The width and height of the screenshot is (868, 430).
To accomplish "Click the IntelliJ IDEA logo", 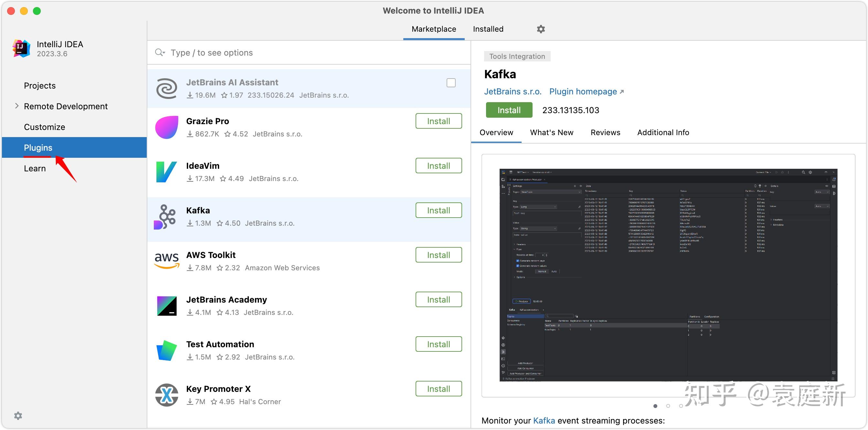I will point(21,48).
